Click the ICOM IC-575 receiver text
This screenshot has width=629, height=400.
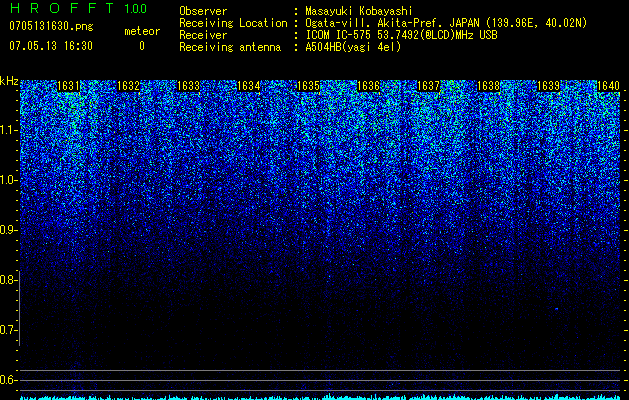click(401, 35)
